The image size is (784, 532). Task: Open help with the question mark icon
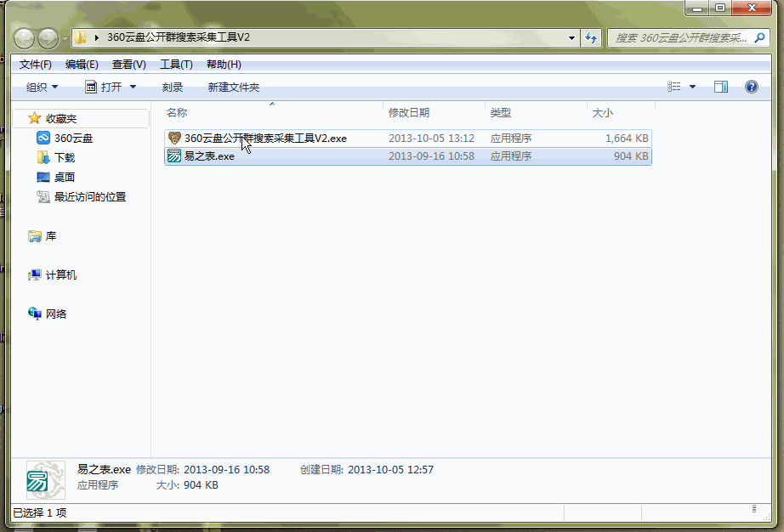(752, 87)
